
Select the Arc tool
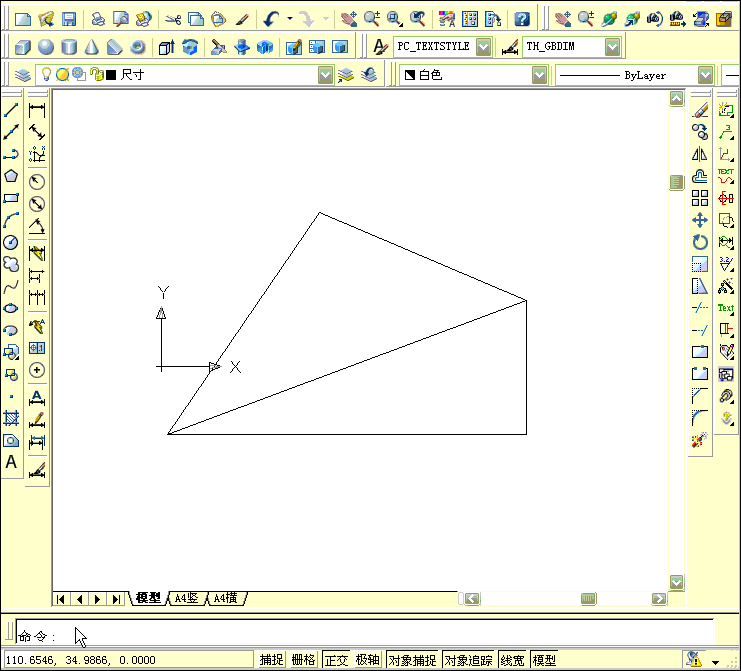click(11, 220)
